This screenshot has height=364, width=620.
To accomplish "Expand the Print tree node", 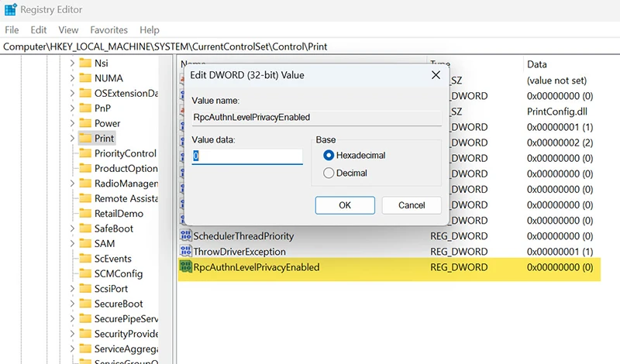I will [x=72, y=139].
